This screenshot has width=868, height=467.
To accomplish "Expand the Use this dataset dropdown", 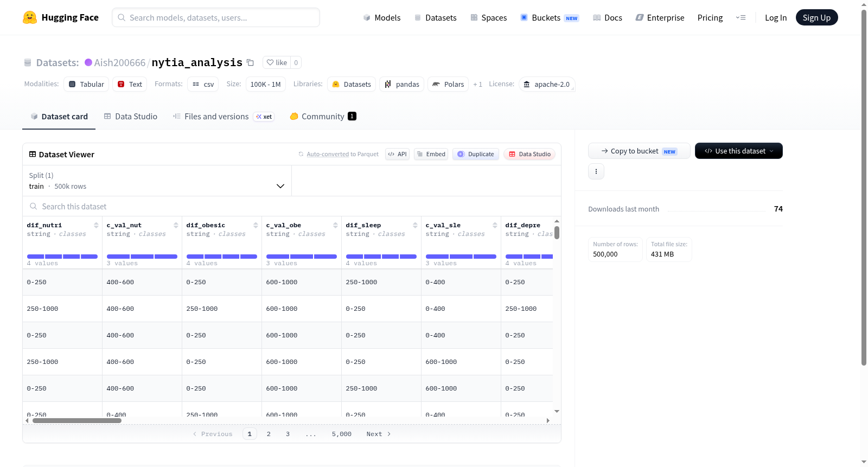I will [x=739, y=151].
